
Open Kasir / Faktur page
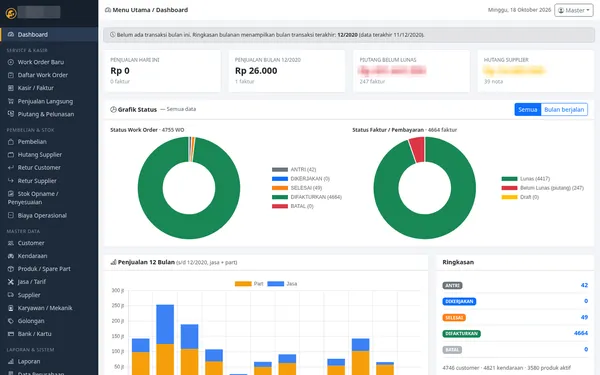49,88
